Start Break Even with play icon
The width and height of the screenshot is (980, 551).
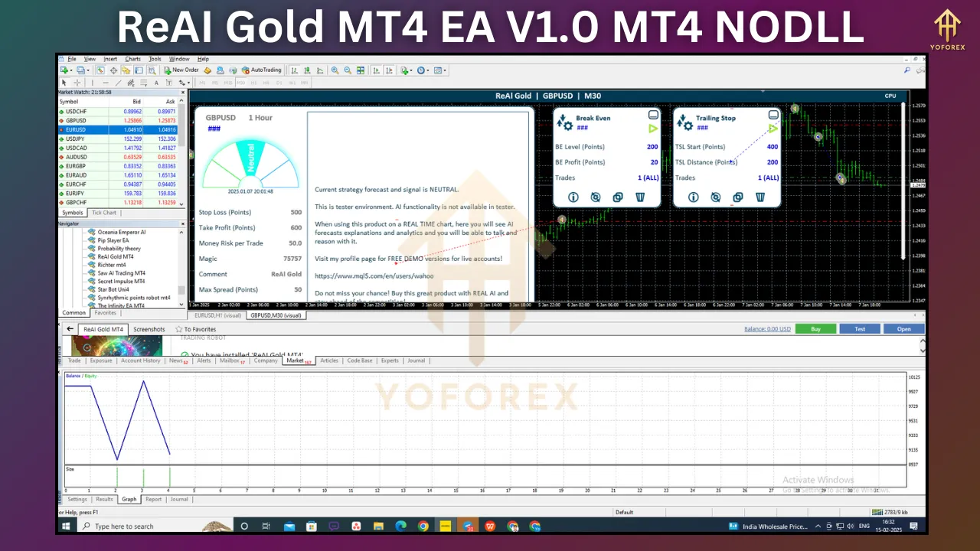(653, 129)
